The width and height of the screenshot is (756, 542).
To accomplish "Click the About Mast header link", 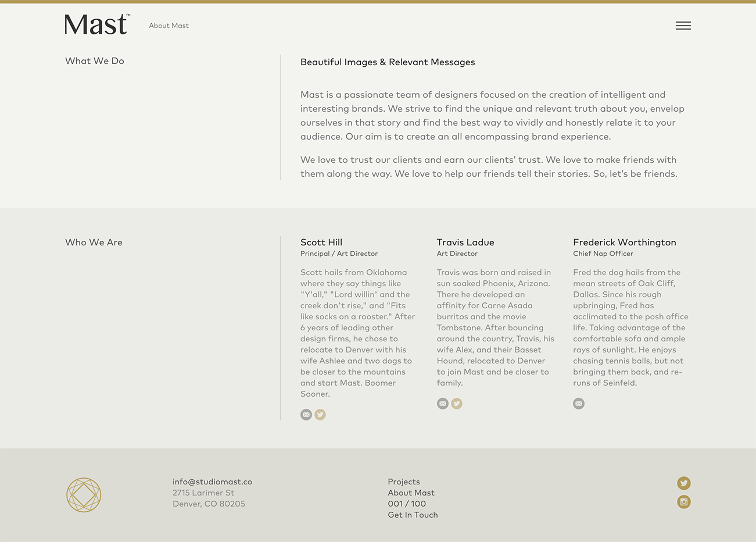I will click(x=169, y=26).
